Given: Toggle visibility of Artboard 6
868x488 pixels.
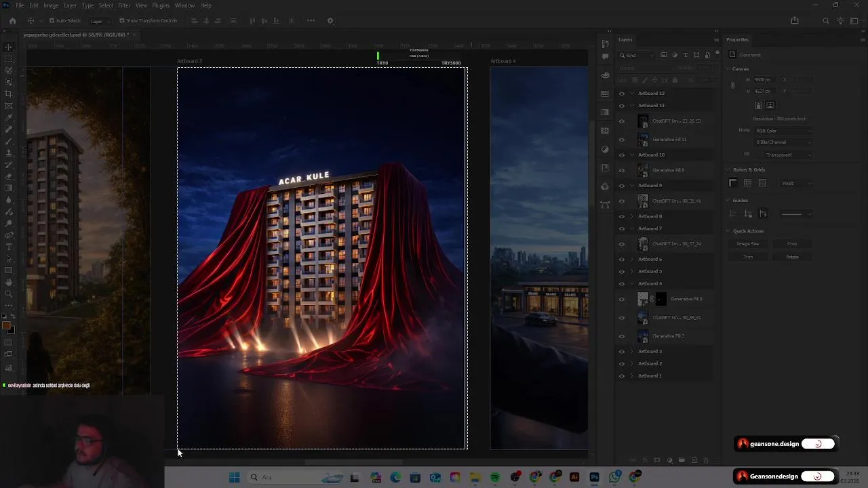Looking at the screenshot, I should 622,260.
